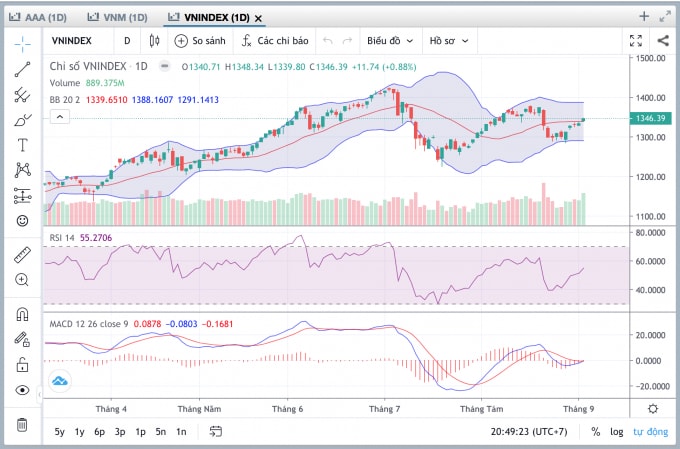680x449 pixels.
Task: Open the Hồ sơ dropdown menu
Action: pos(449,41)
